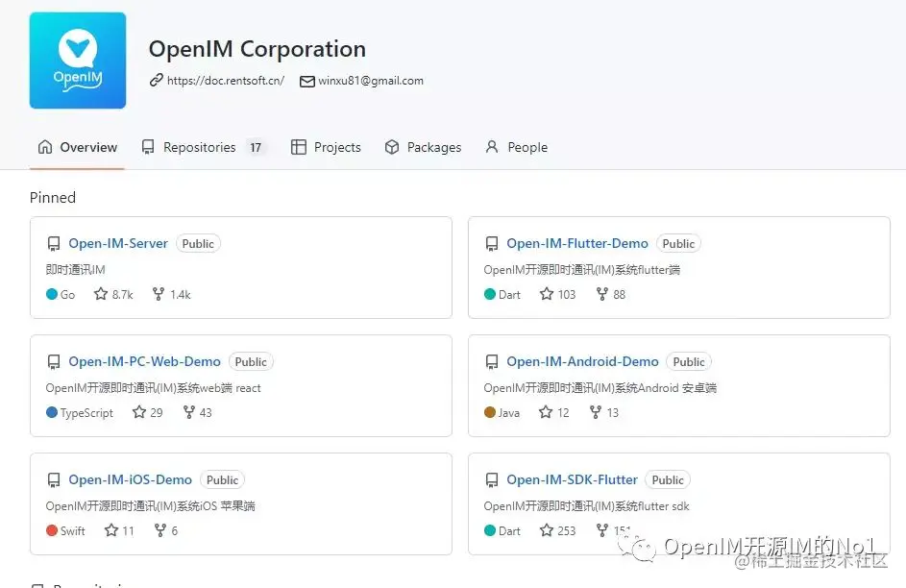Image resolution: width=906 pixels, height=588 pixels.
Task: View forks of Open-IM-Server (1.4k)
Action: click(x=171, y=294)
